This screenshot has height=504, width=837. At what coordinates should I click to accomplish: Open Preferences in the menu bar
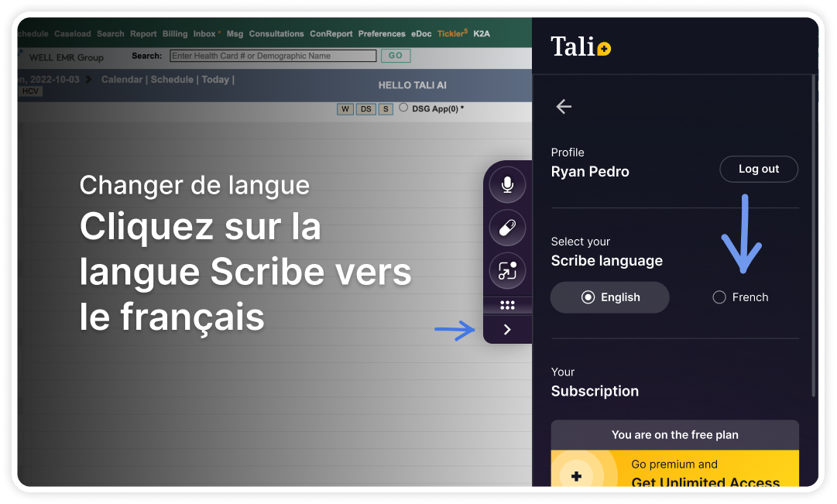[382, 33]
